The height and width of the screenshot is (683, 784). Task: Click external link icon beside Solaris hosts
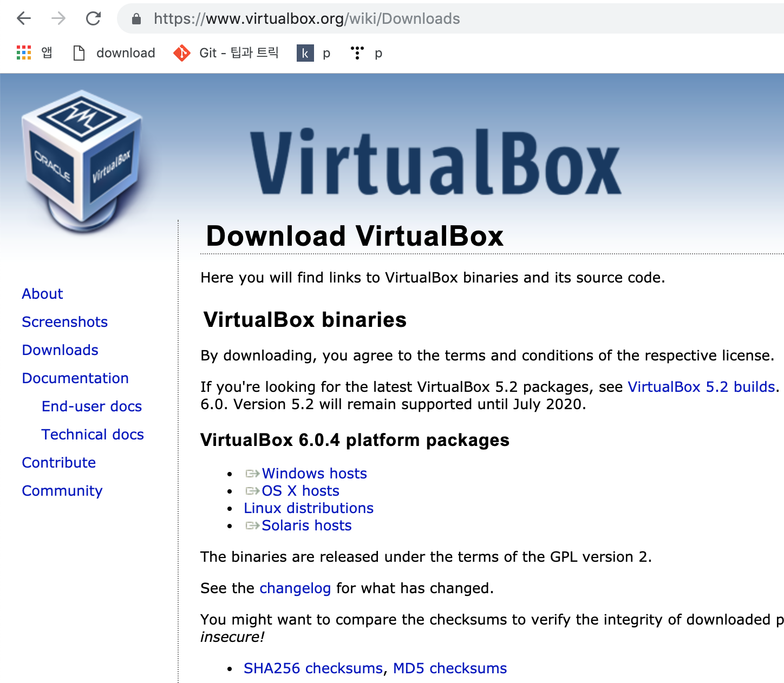[252, 526]
